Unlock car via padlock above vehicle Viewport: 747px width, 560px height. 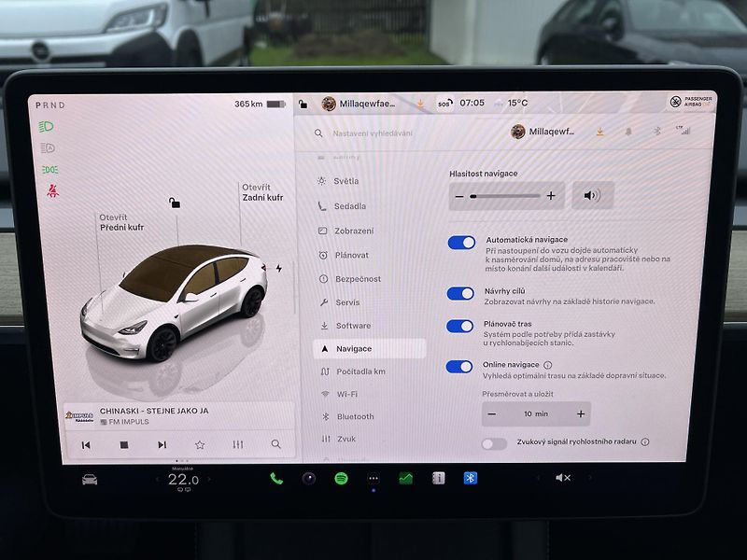pyautogui.click(x=175, y=203)
